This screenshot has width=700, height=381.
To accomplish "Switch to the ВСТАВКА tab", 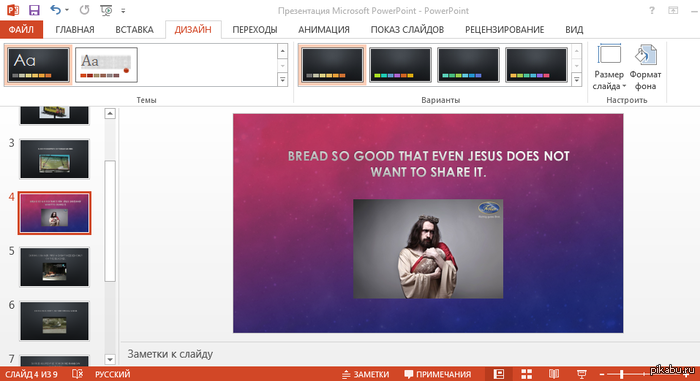I will tap(134, 29).
